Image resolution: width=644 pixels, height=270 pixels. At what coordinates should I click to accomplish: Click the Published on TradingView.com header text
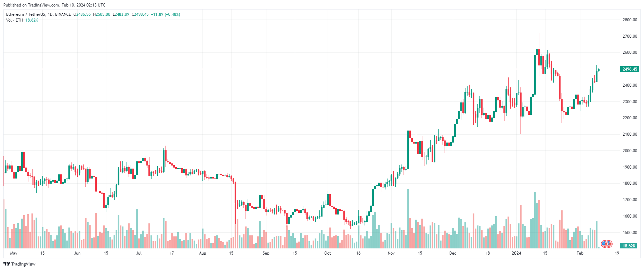click(x=54, y=5)
